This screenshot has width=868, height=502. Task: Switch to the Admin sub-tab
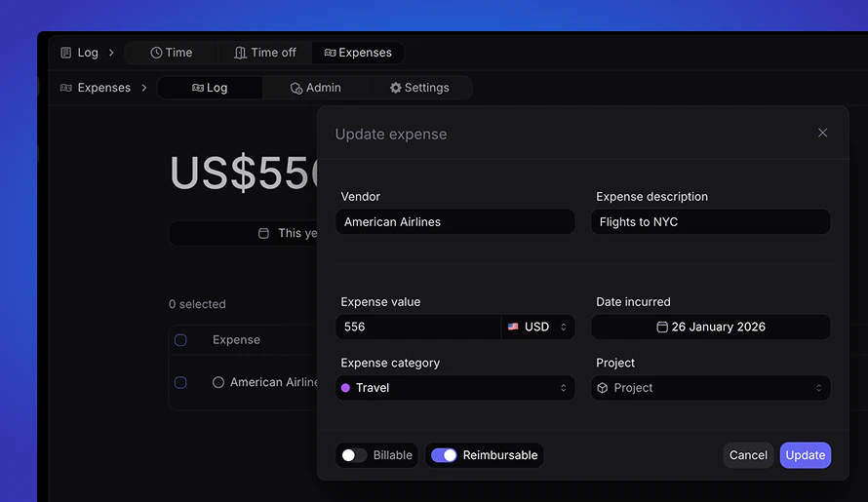(x=315, y=88)
